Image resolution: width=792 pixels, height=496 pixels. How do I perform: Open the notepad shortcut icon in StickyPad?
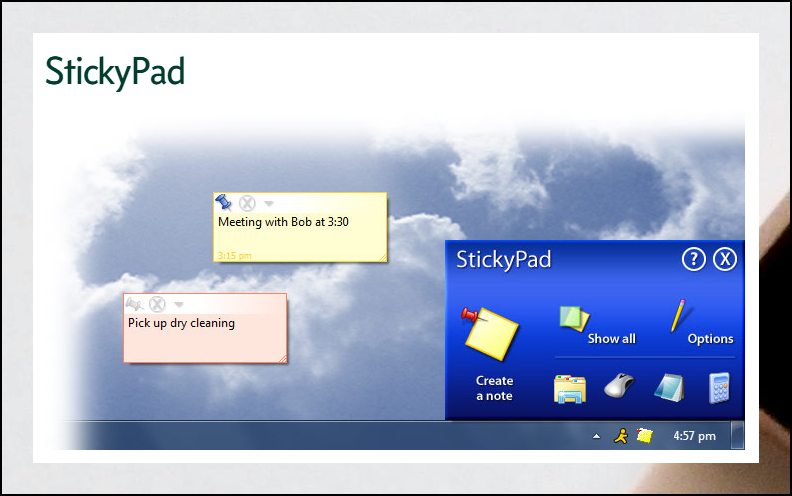point(669,388)
